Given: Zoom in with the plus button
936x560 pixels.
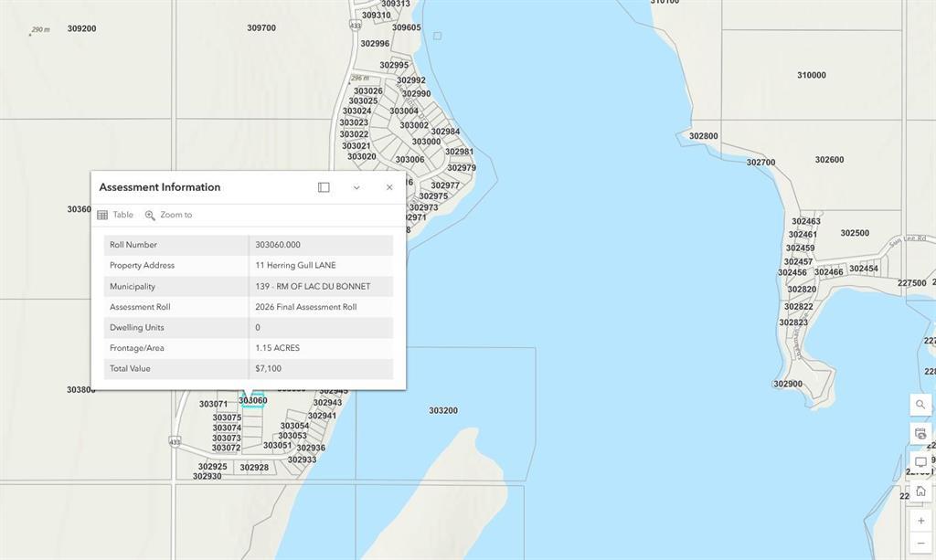Looking at the screenshot, I should pos(920,521).
